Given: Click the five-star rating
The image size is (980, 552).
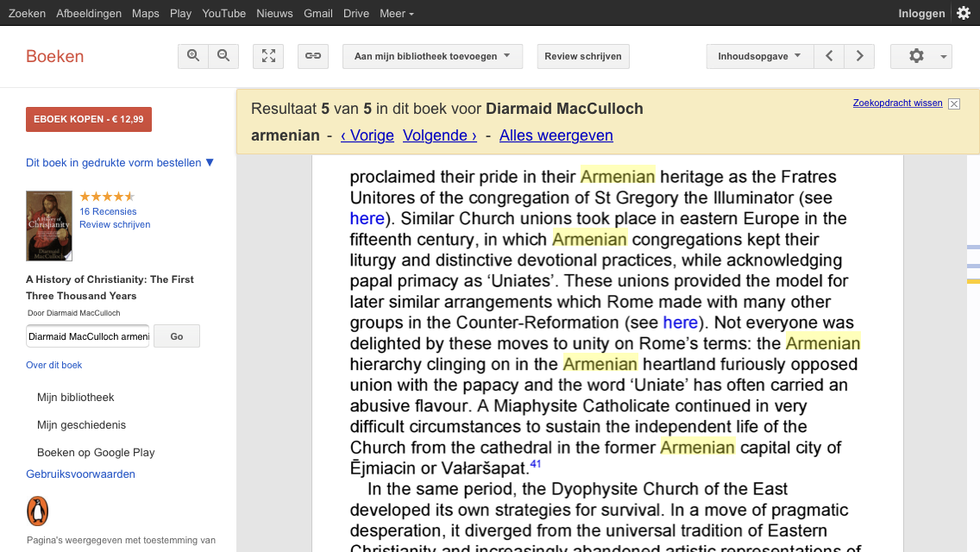Looking at the screenshot, I should click(107, 197).
